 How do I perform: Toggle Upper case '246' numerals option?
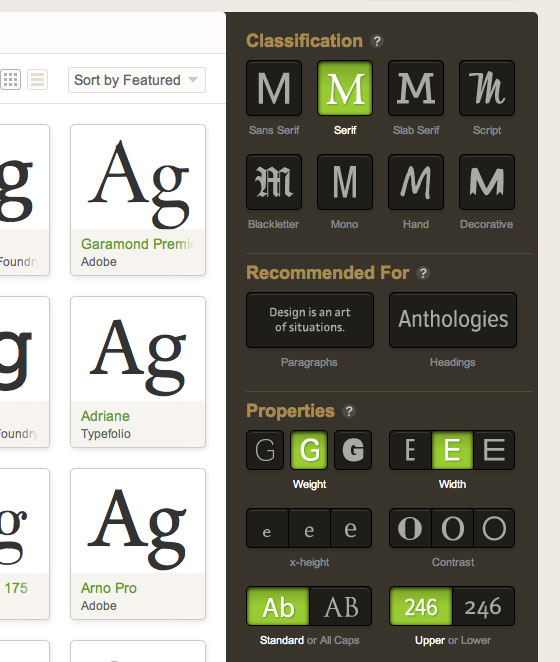pyautogui.click(x=421, y=606)
